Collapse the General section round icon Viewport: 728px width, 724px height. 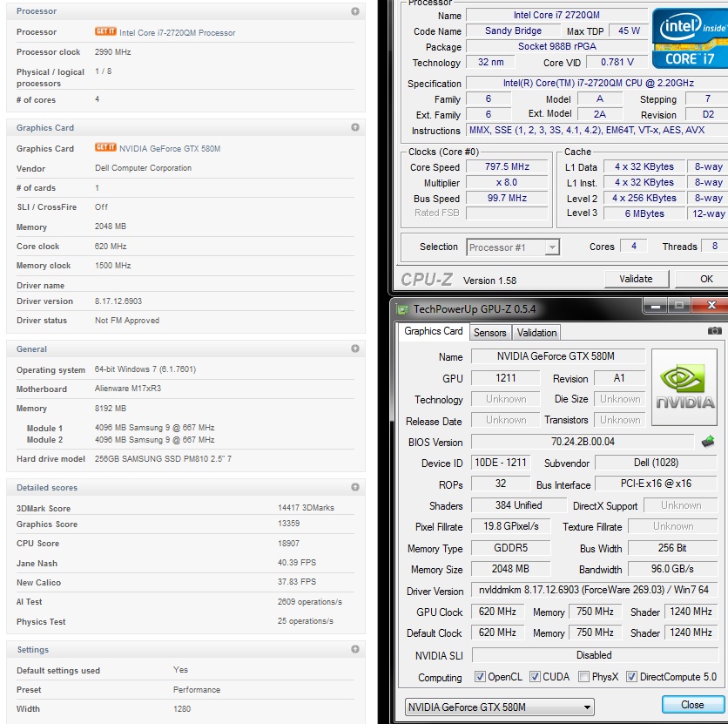[x=355, y=348]
